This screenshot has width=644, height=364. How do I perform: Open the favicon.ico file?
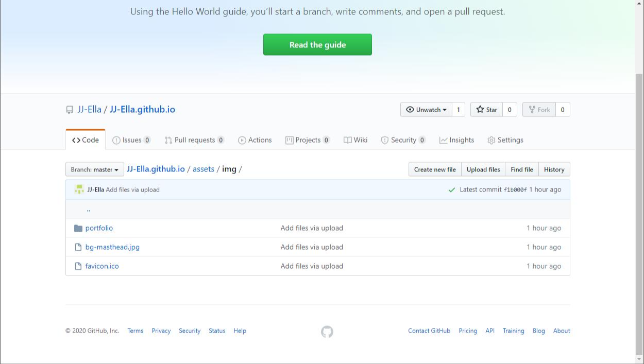[102, 266]
